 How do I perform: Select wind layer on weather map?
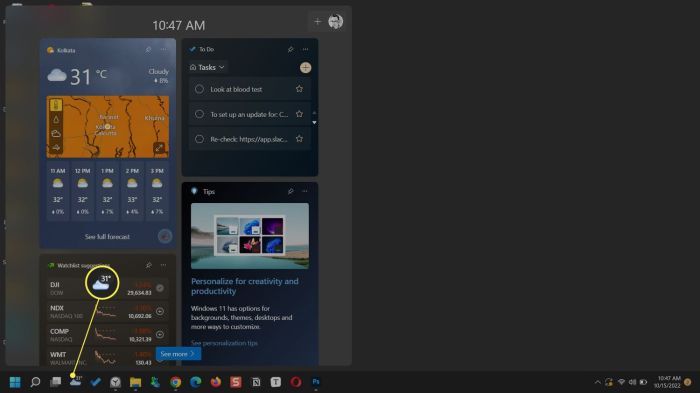pyautogui.click(x=56, y=148)
